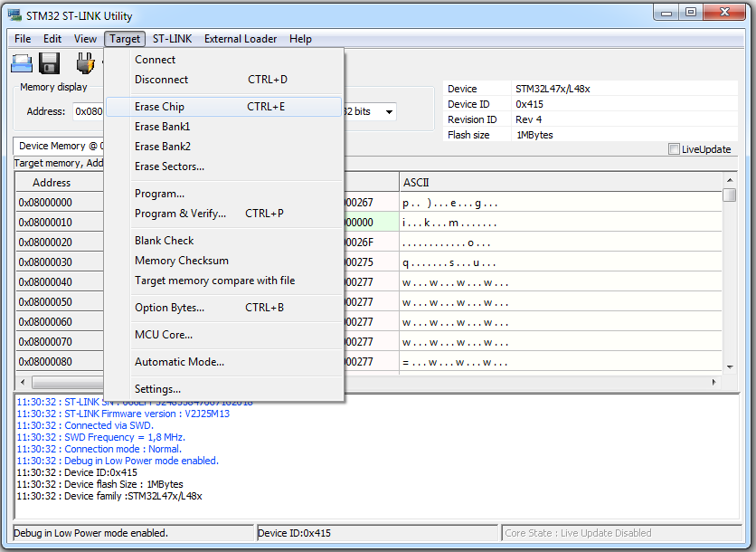
Task: Click the Address column header
Action: (x=59, y=183)
